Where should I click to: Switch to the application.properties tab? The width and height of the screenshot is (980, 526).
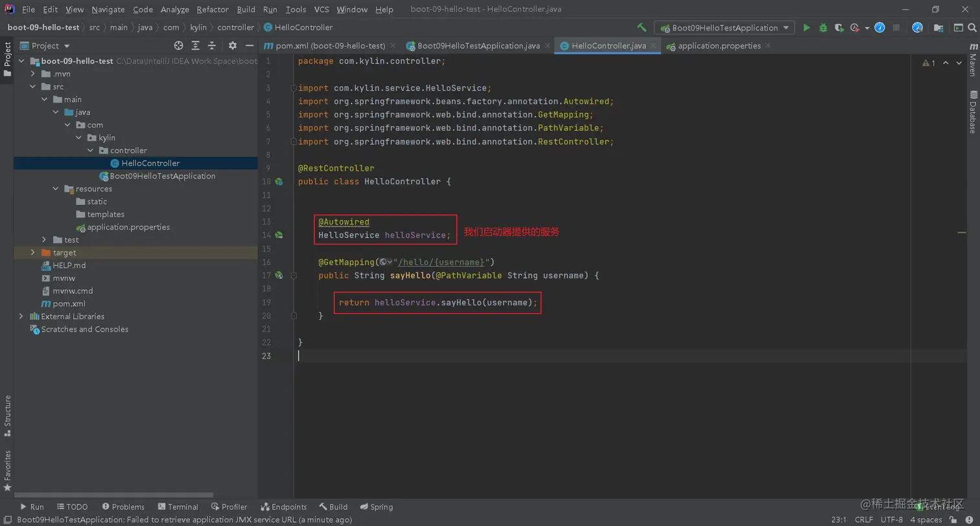718,46
